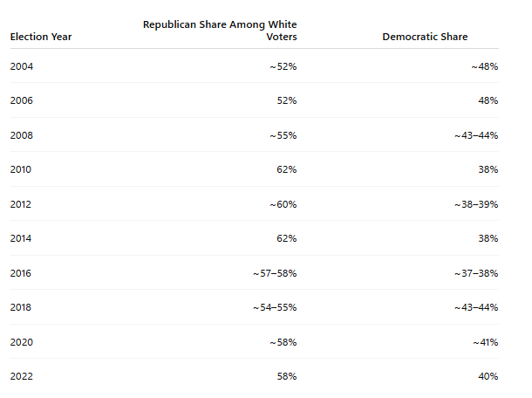Image resolution: width=532 pixels, height=398 pixels.
Task: Click the 2006 row year label
Action: click(x=22, y=100)
